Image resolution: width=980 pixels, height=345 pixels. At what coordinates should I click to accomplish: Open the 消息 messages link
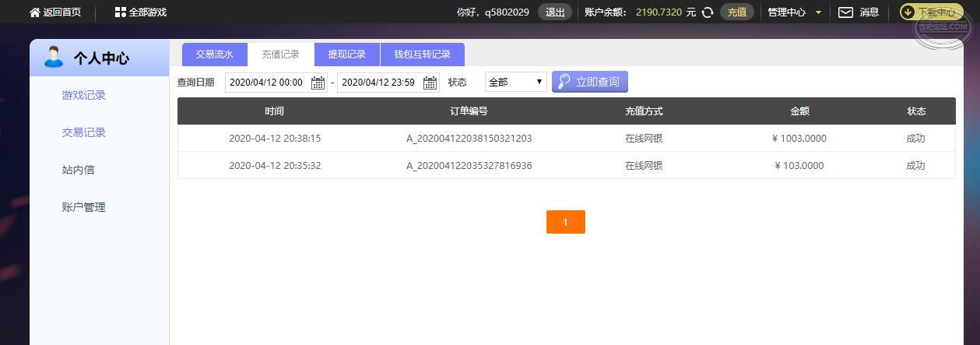869,12
